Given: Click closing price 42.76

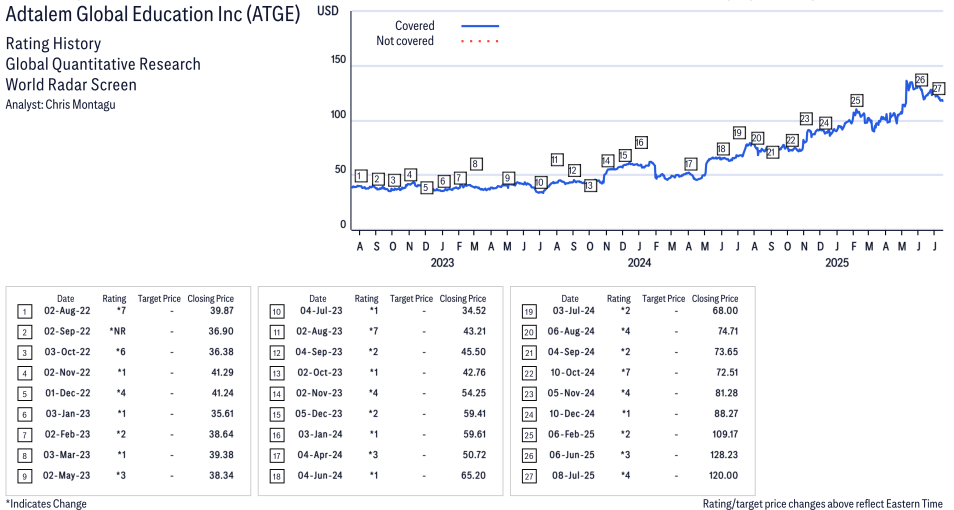Looking at the screenshot, I should click(x=474, y=372).
